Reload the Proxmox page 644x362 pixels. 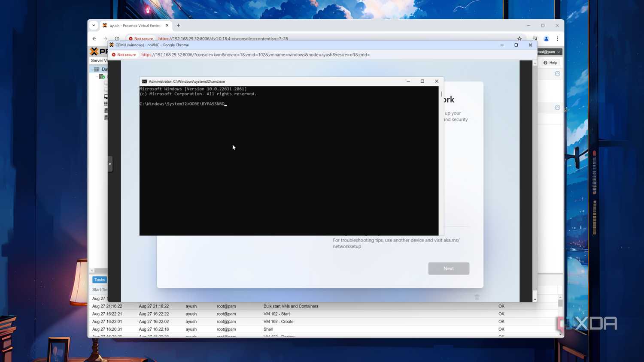117,39
